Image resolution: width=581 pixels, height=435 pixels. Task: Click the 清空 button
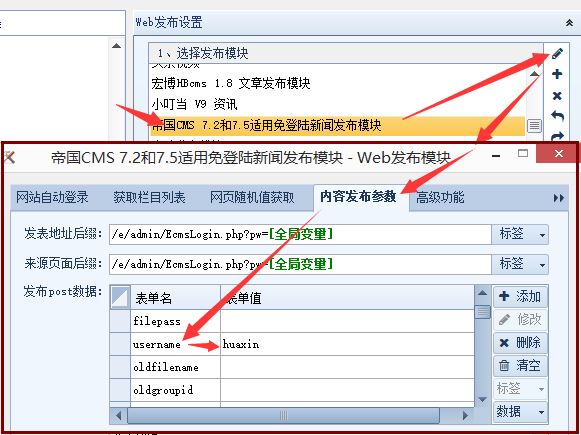(520, 366)
